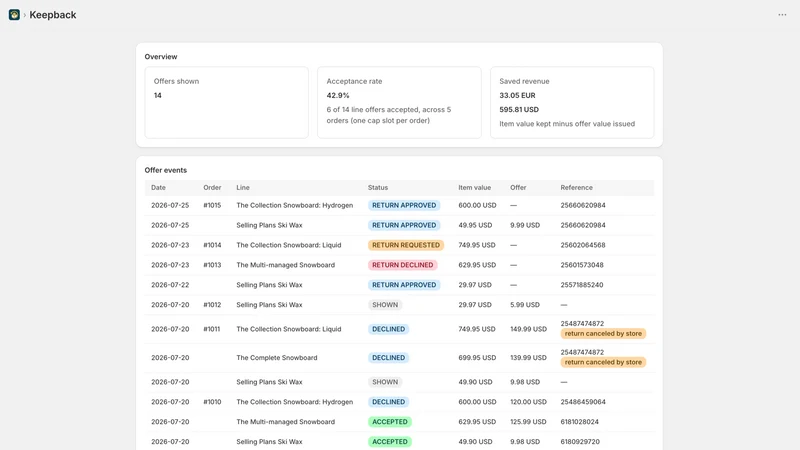Click the Keepback app icon
The height and width of the screenshot is (450, 800).
coord(14,15)
